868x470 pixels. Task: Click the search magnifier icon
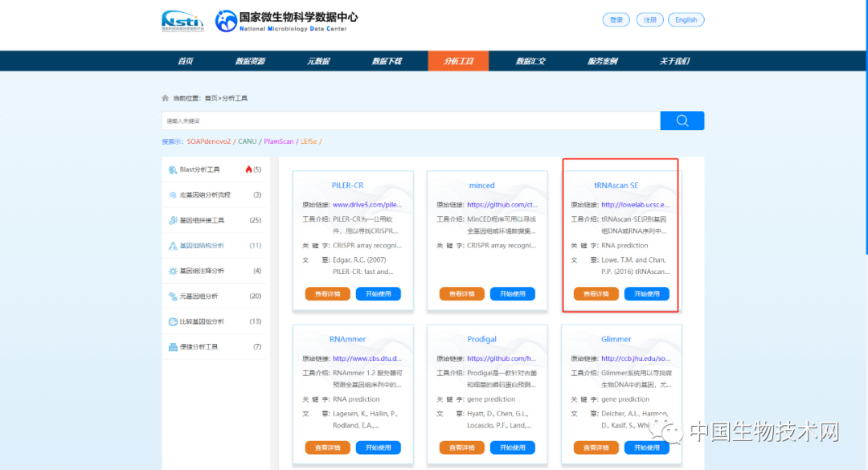682,121
